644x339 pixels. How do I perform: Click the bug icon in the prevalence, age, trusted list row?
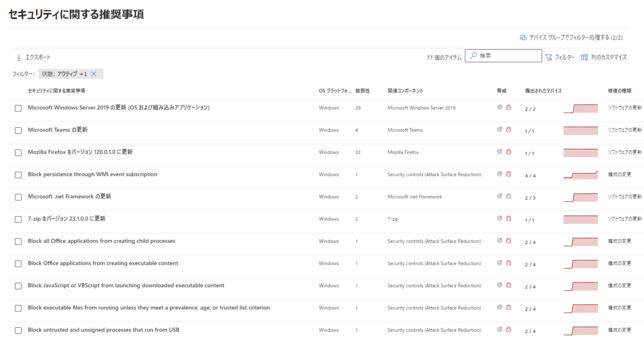508,308
